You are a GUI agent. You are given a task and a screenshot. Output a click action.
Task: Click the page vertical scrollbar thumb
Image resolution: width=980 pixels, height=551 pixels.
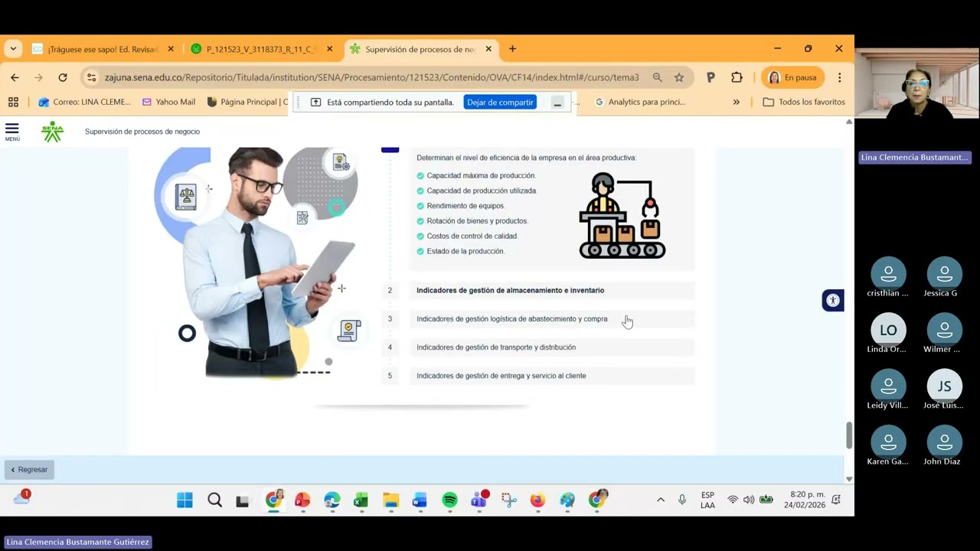click(848, 435)
